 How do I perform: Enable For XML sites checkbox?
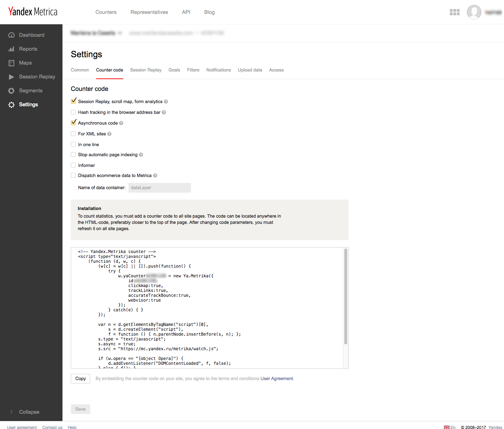click(x=73, y=134)
